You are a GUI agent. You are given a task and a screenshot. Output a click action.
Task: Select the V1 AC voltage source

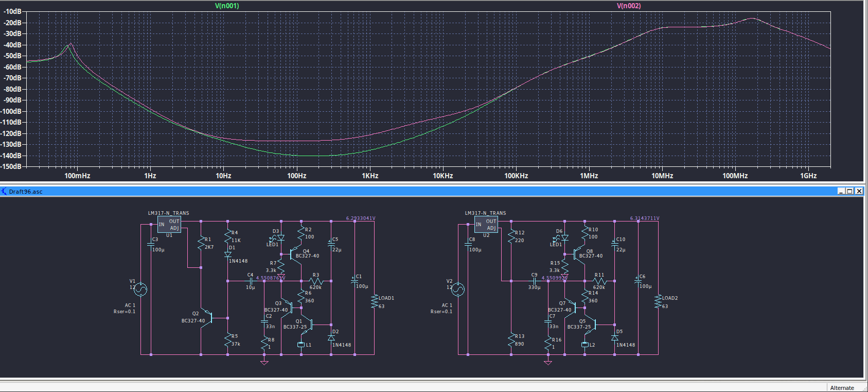pyautogui.click(x=140, y=289)
